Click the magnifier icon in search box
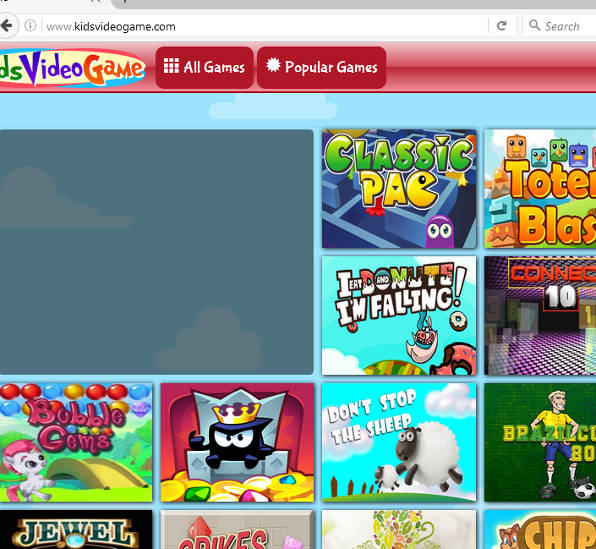 coord(534,25)
